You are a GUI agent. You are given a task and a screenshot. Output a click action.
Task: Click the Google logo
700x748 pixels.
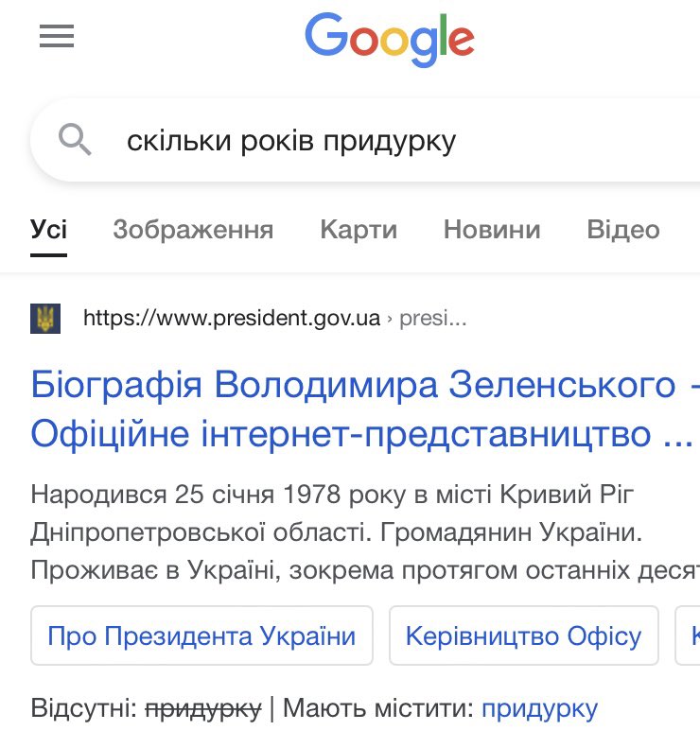pyautogui.click(x=389, y=40)
